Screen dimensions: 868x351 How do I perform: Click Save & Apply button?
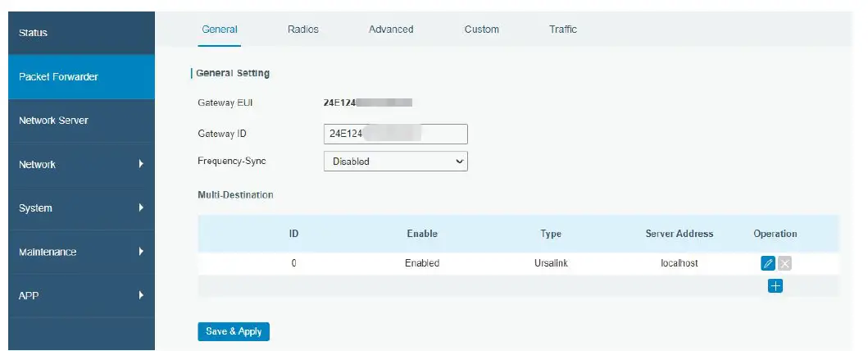[x=234, y=331]
